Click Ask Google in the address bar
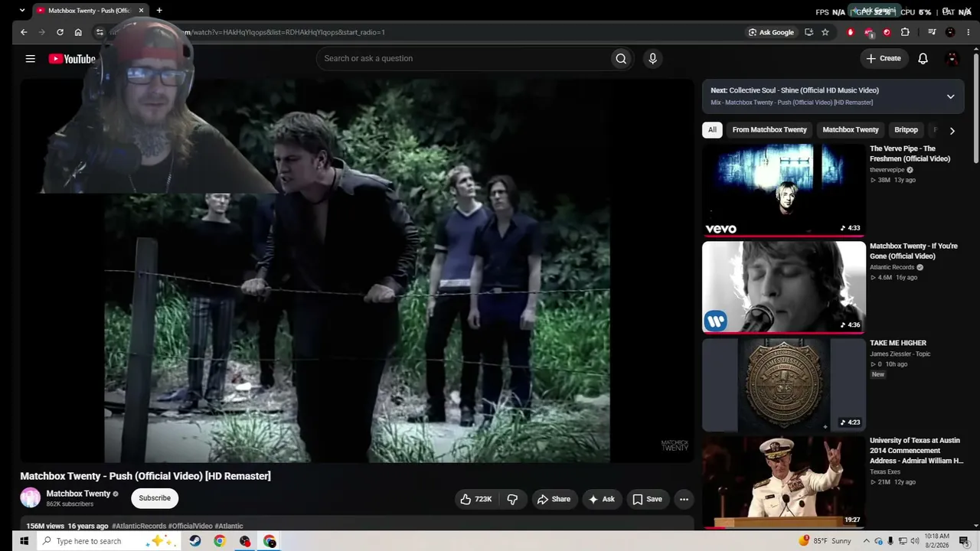 tap(771, 32)
